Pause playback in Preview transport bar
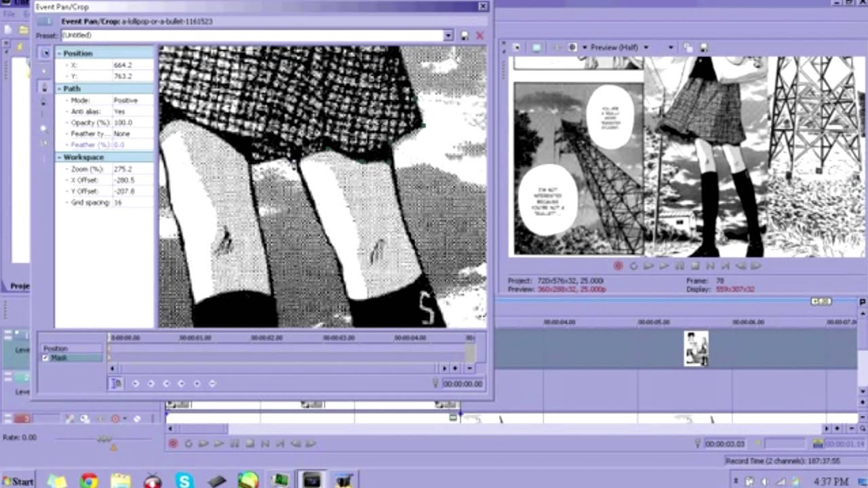The width and height of the screenshot is (868, 488). (x=679, y=266)
